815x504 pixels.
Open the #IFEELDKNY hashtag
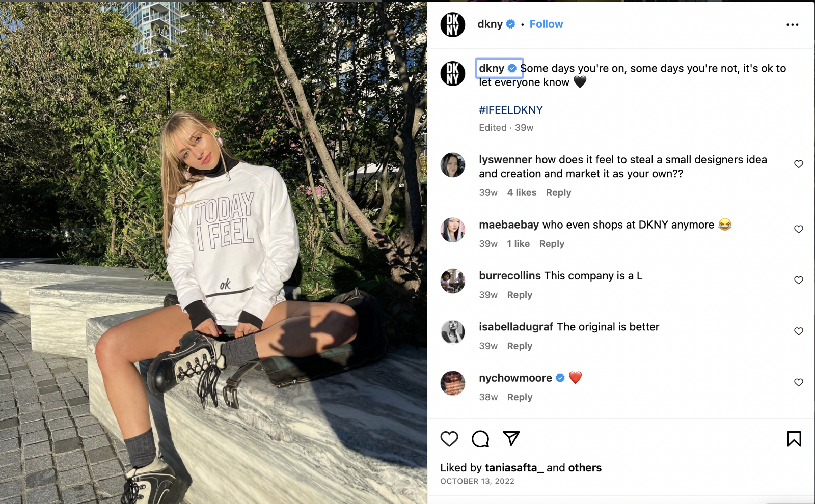510,110
